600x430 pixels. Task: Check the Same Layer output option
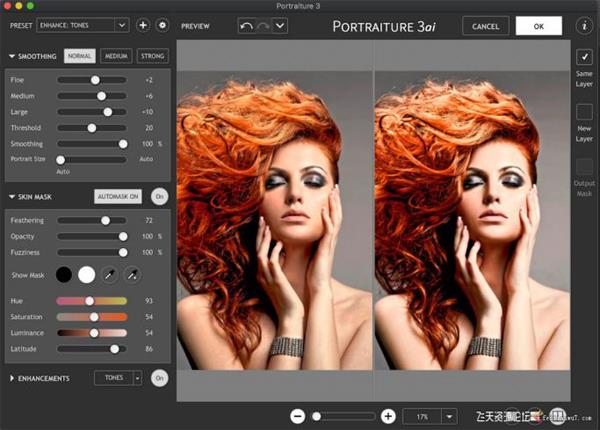[x=585, y=57]
